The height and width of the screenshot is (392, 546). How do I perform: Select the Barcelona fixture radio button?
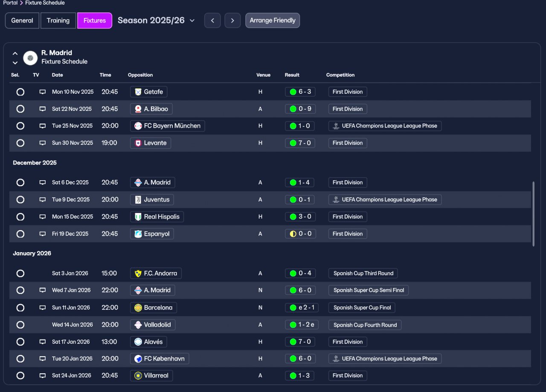click(20, 307)
